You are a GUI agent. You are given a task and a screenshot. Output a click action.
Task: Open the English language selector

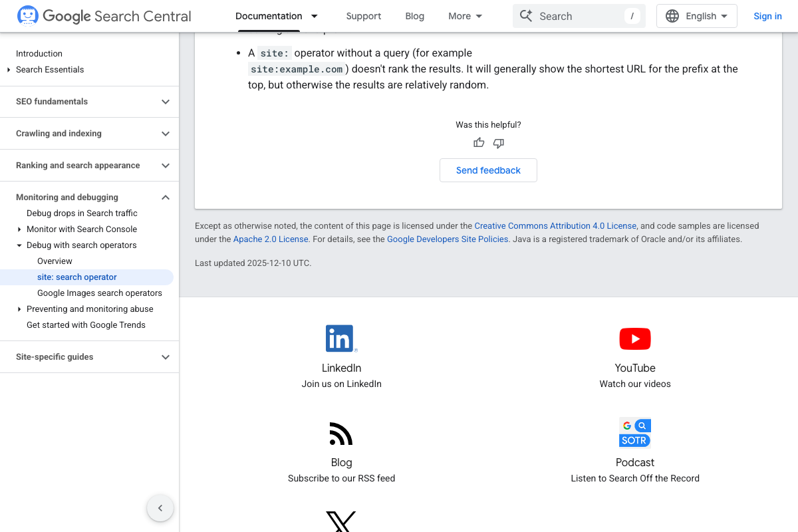coord(696,16)
